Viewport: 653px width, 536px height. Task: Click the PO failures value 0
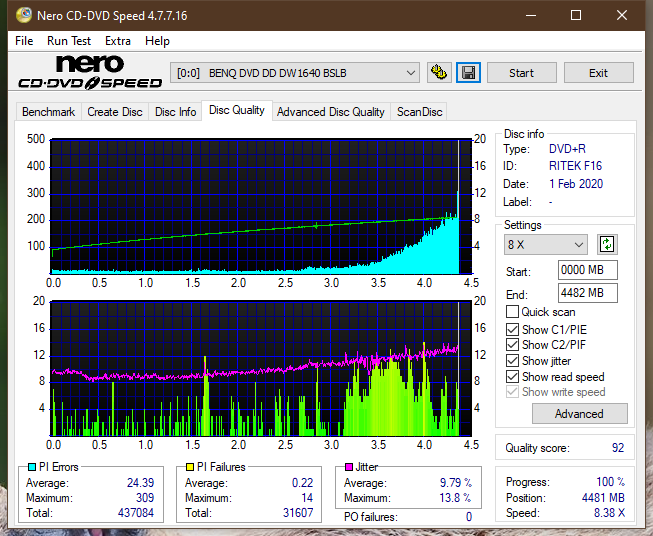(469, 517)
